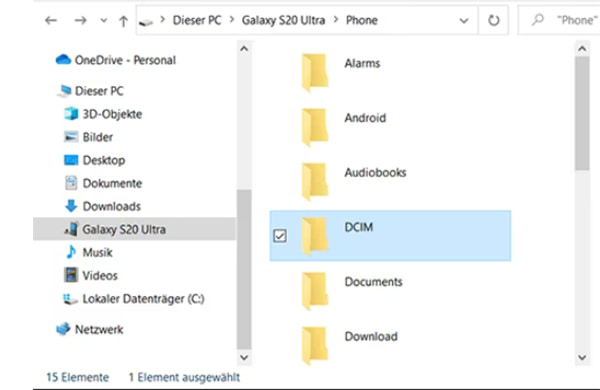The image size is (600, 390).
Task: Expand chevron before Dieser PC in address bar
Action: 163,19
